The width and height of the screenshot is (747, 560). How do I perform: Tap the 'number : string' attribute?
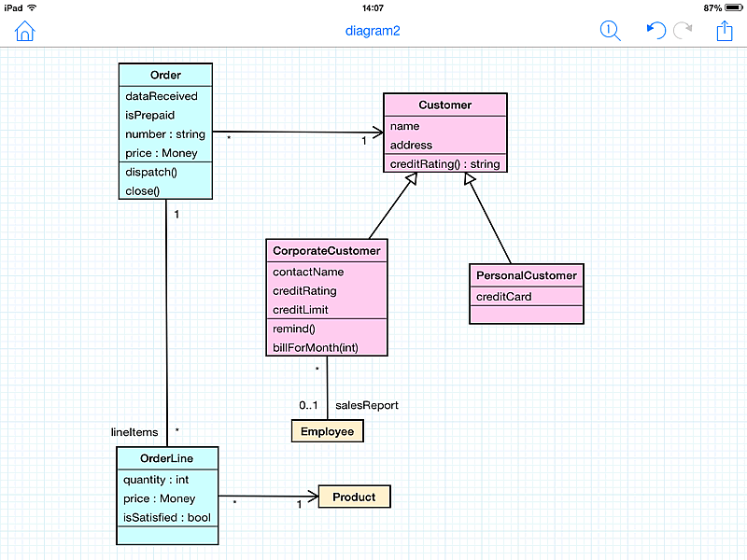(x=165, y=134)
